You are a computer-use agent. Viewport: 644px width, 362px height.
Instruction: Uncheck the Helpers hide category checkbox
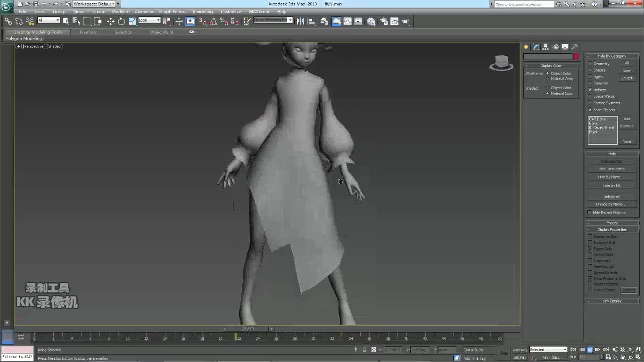590,90
